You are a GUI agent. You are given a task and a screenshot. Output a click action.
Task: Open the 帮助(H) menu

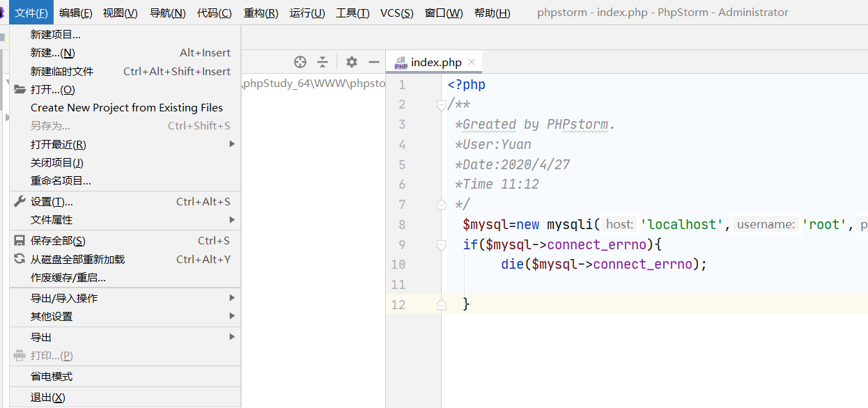pyautogui.click(x=492, y=13)
